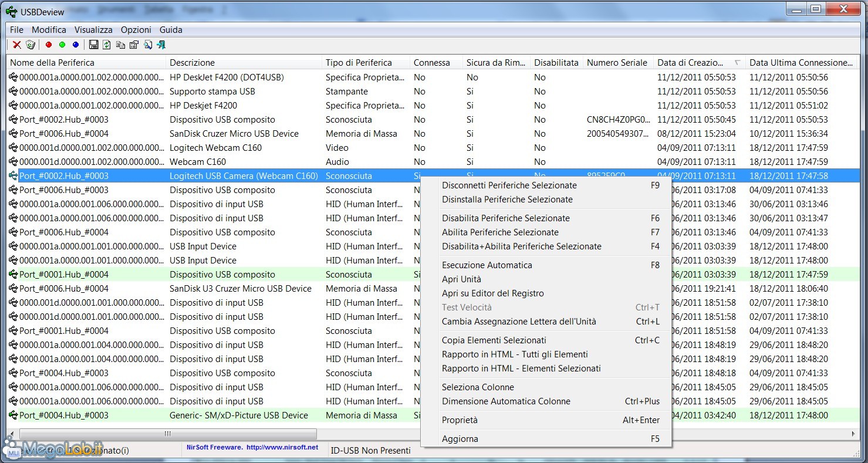Open the nirsoft.net link in status bar
The image size is (868, 463).
pos(282,447)
